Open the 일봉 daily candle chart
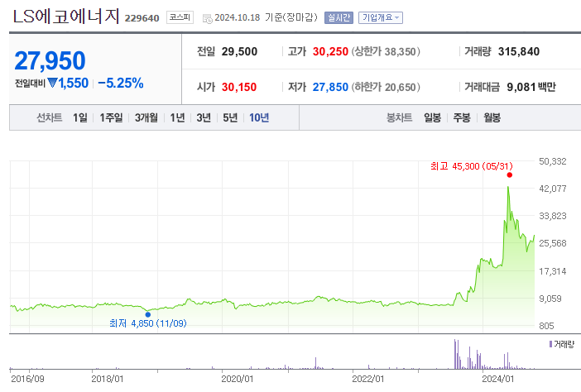581x392 pixels. (x=432, y=117)
